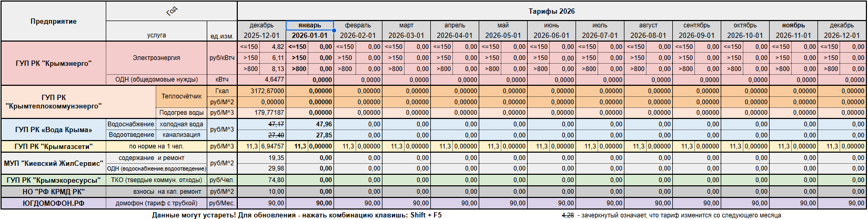
Task: Select the 'Подогрев воды' service cell
Action: pyautogui.click(x=181, y=113)
